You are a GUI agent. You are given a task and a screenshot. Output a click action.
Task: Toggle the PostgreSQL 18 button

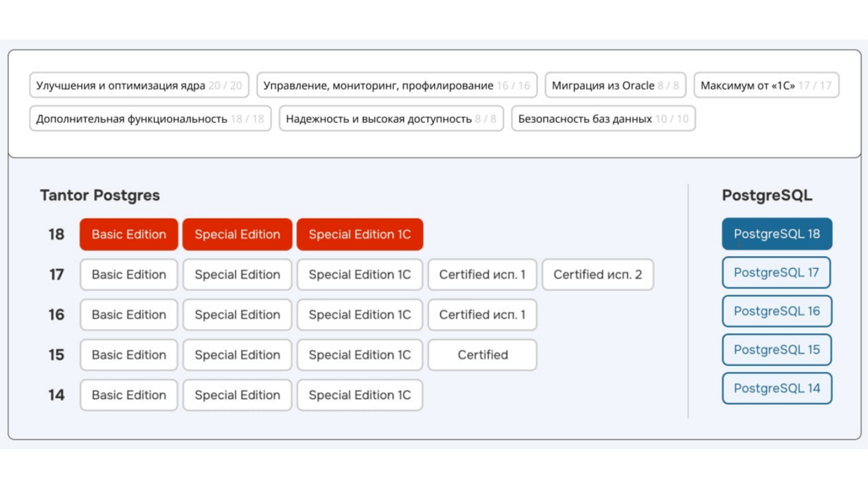(777, 234)
